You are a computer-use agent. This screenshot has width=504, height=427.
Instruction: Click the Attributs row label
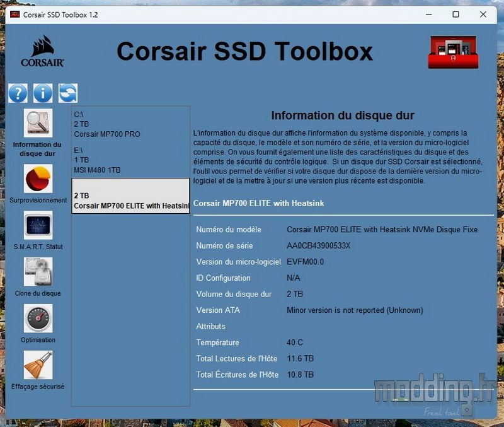click(211, 326)
